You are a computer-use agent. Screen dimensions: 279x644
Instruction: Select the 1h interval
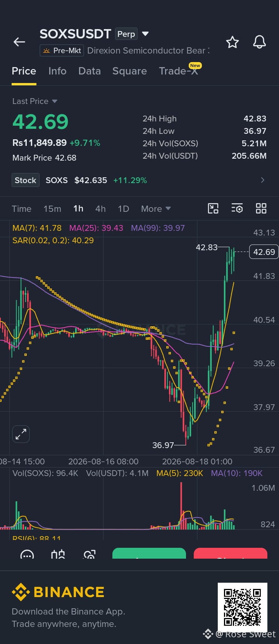[x=78, y=209]
